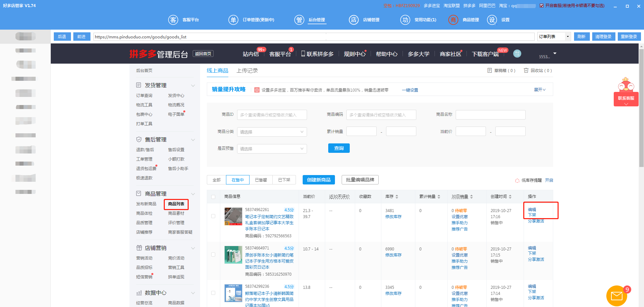Open the account dropdown arrow in header
Image resolution: width=644 pixels, height=307 pixels.
[x=555, y=54]
